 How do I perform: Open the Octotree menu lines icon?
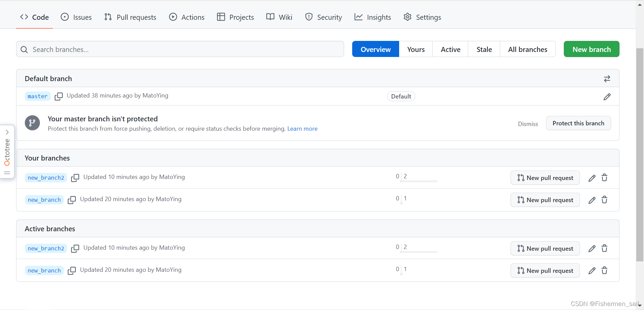click(7, 173)
